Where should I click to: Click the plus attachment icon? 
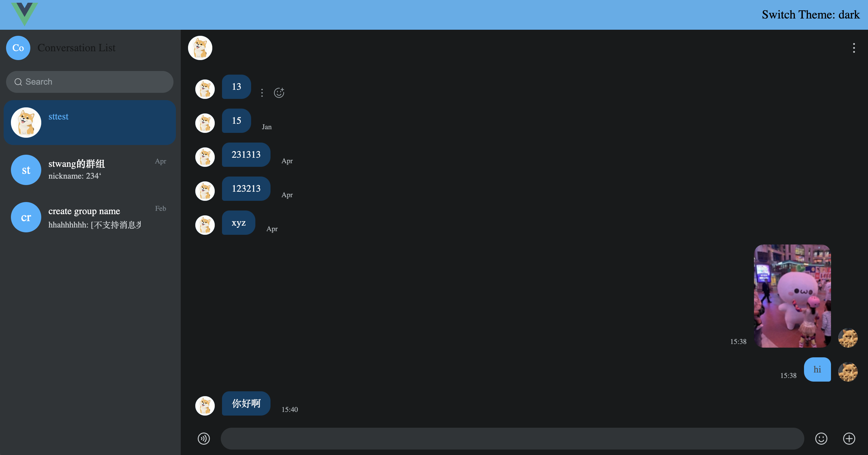[849, 439]
